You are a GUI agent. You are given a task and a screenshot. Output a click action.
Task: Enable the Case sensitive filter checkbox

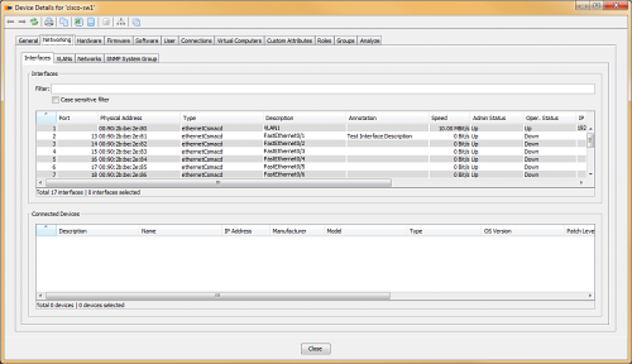(55, 99)
